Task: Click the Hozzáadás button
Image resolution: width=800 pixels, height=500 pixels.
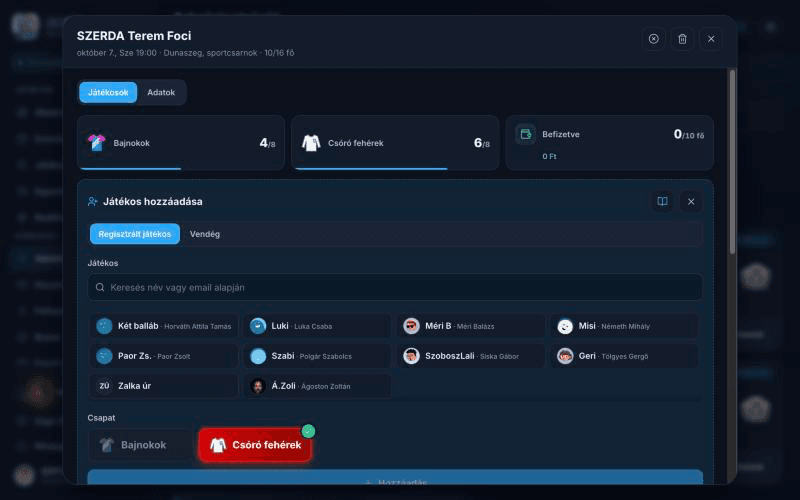Action: point(395,478)
